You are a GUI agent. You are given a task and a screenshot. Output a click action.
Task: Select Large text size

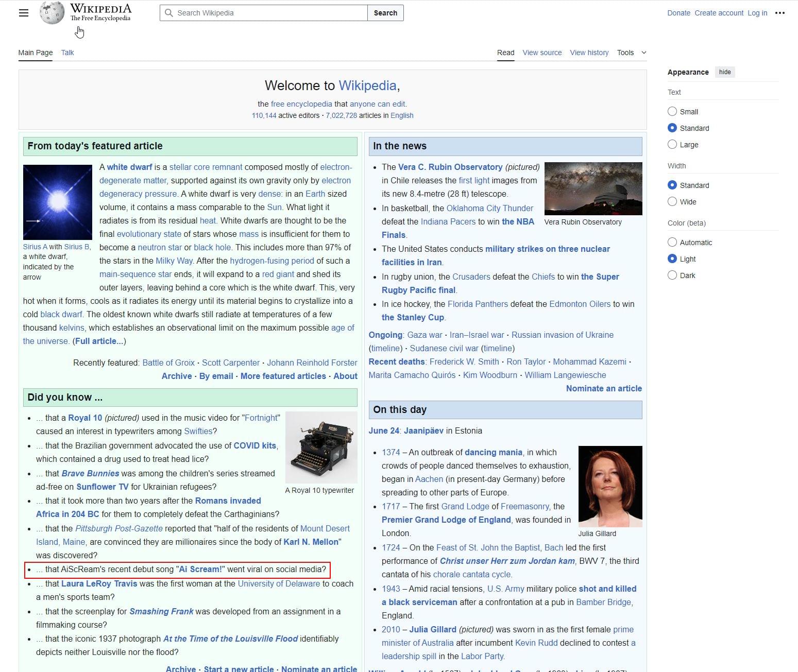tap(672, 144)
